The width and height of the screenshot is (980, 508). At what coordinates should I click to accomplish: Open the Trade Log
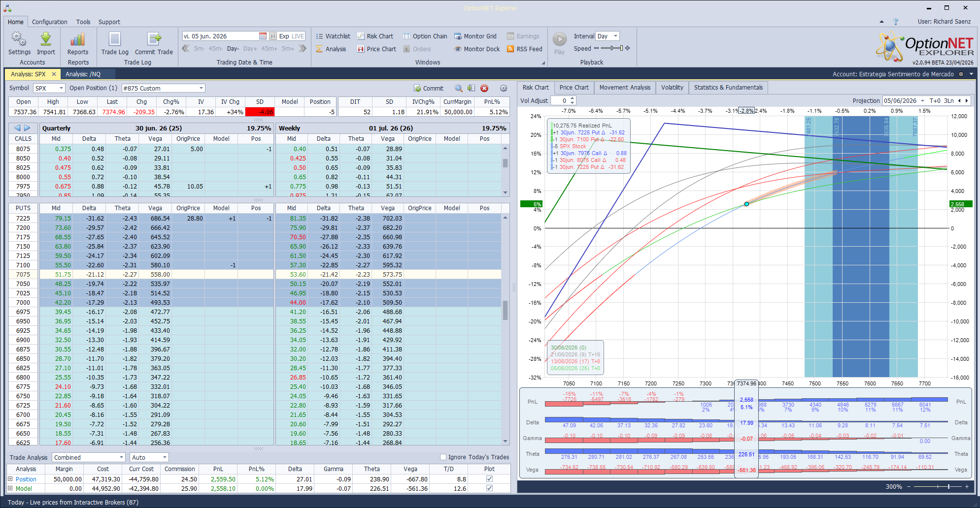(115, 43)
